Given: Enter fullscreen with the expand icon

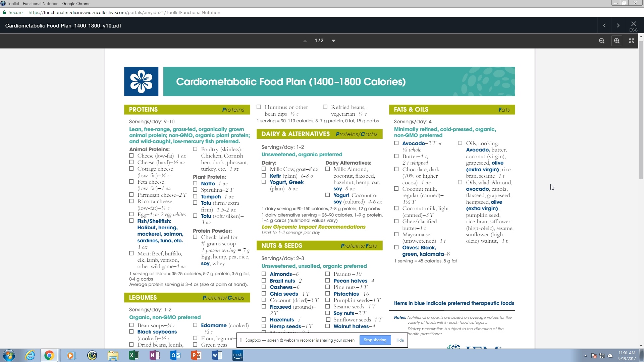Looking at the screenshot, I should tap(632, 41).
